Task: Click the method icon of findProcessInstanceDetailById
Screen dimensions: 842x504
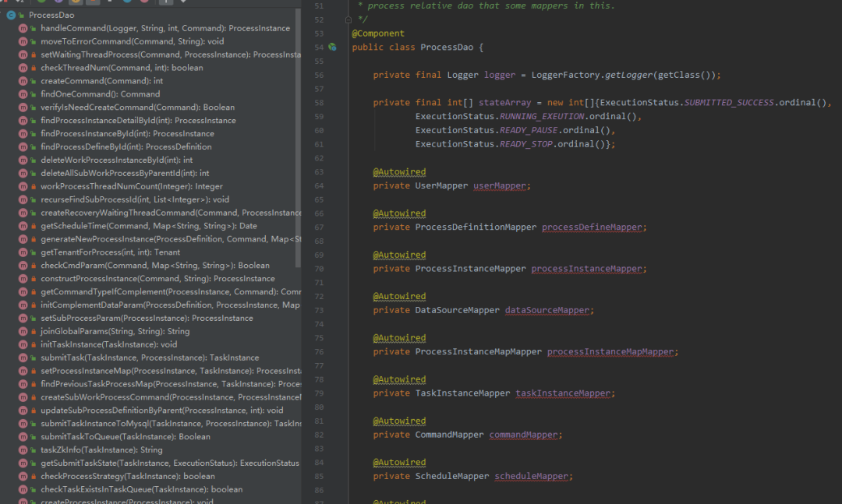Action: coord(23,120)
